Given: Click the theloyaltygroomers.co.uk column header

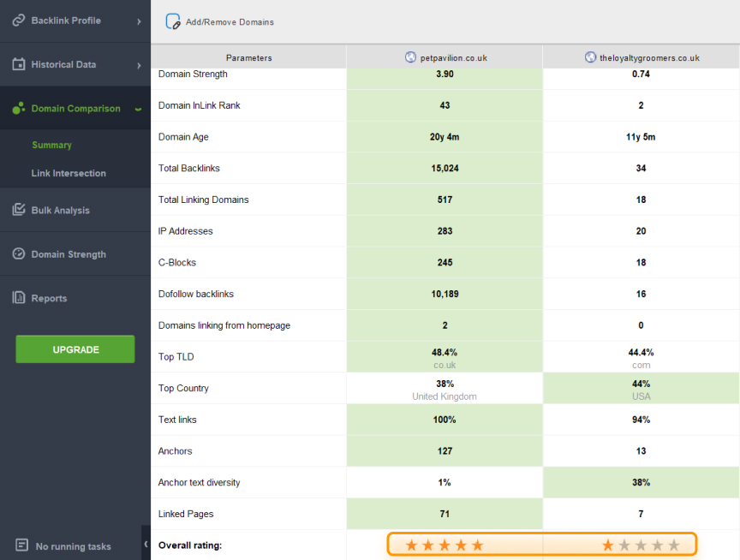Looking at the screenshot, I should click(x=642, y=57).
